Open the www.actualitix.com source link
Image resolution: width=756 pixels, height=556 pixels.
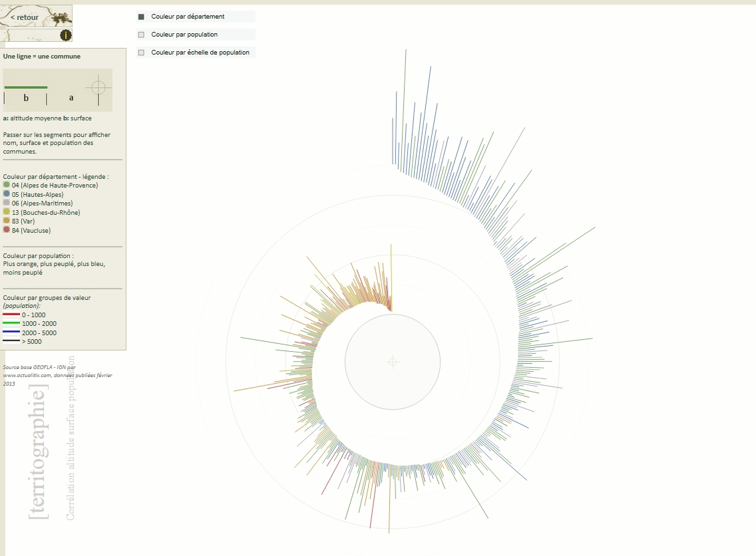tap(27, 375)
